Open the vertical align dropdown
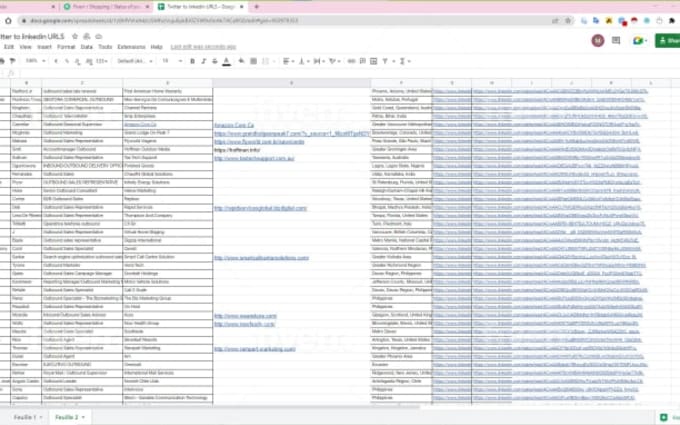Screen dimensions: 680x425 (x=304, y=61)
